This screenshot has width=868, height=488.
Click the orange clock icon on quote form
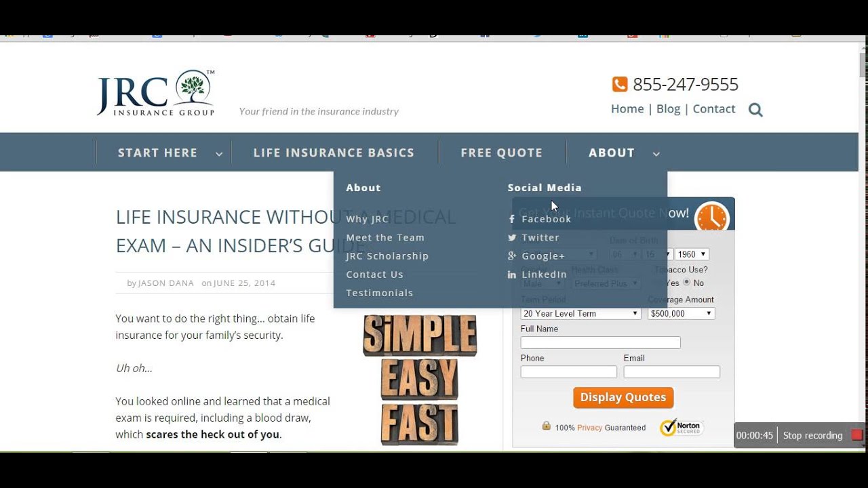(x=711, y=218)
